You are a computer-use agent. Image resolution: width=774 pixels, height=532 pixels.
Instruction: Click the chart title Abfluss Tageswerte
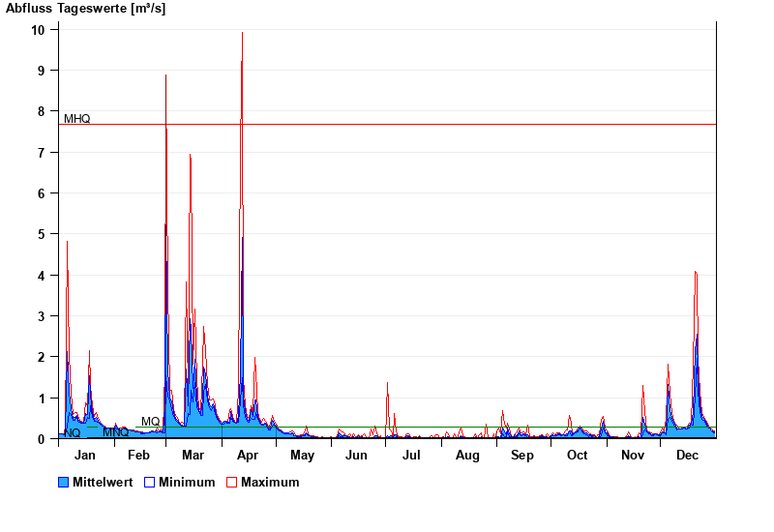point(85,8)
